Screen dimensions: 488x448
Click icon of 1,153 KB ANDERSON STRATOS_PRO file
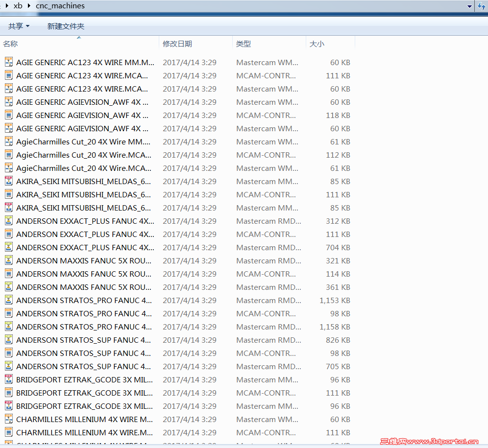[9, 300]
